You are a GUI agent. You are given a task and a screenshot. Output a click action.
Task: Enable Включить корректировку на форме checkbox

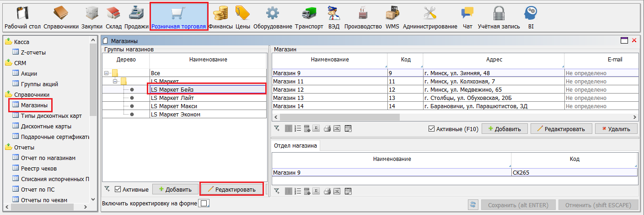(x=204, y=203)
